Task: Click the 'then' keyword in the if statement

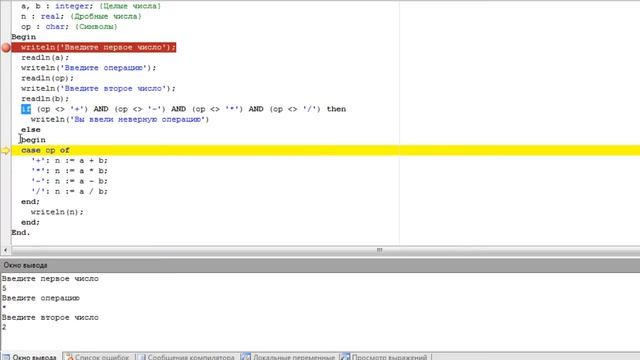Action: (336, 109)
